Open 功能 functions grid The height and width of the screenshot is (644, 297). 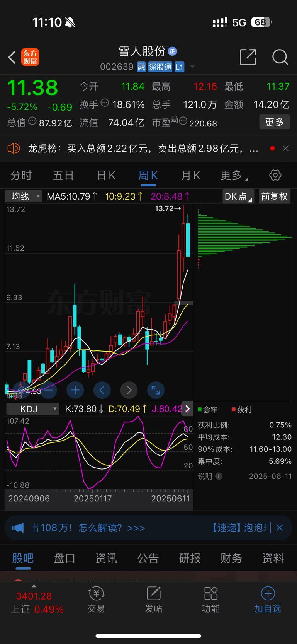(210, 600)
